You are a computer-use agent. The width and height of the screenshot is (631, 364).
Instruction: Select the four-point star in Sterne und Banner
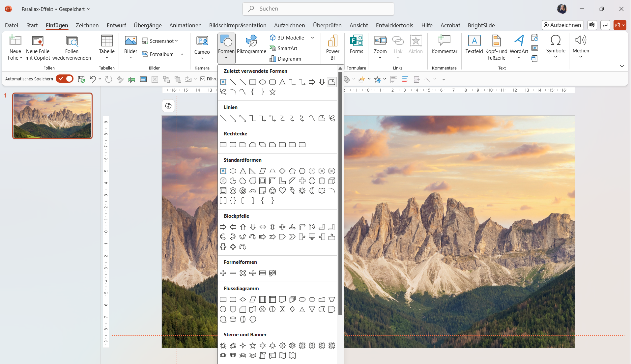click(243, 346)
